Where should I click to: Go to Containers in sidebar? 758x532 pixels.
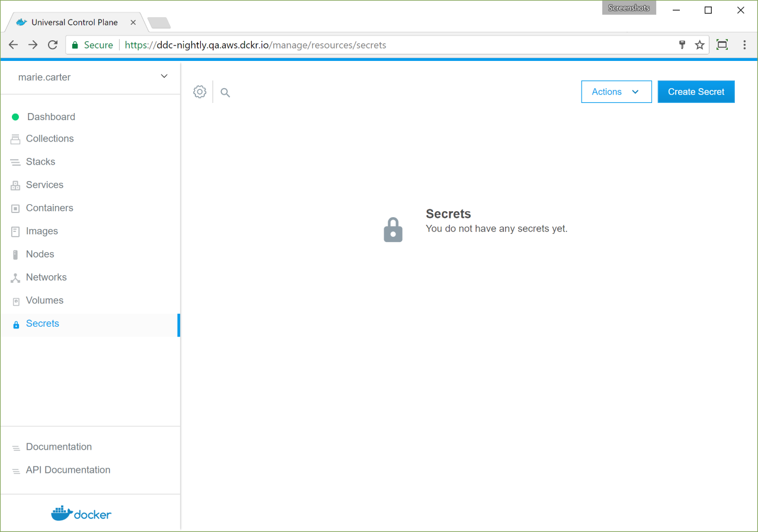49,208
